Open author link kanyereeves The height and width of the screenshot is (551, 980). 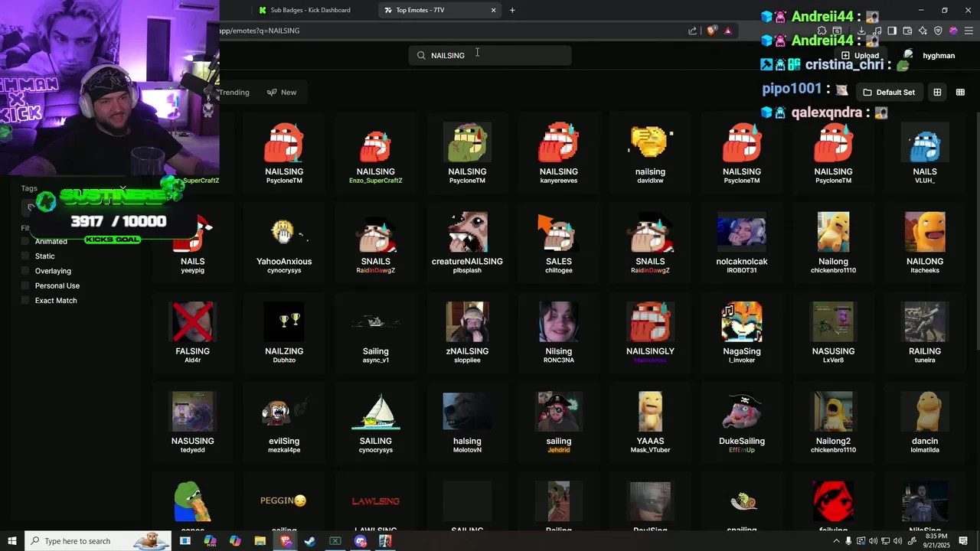(x=559, y=181)
